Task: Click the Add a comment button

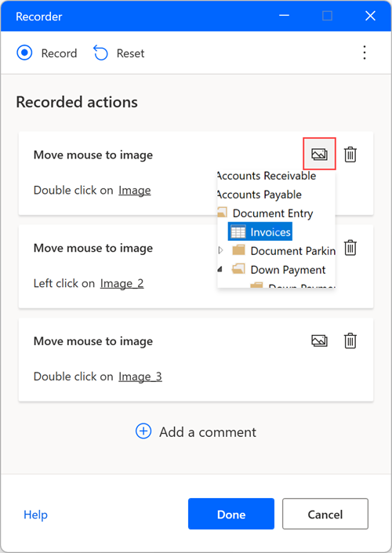Action: (x=196, y=431)
